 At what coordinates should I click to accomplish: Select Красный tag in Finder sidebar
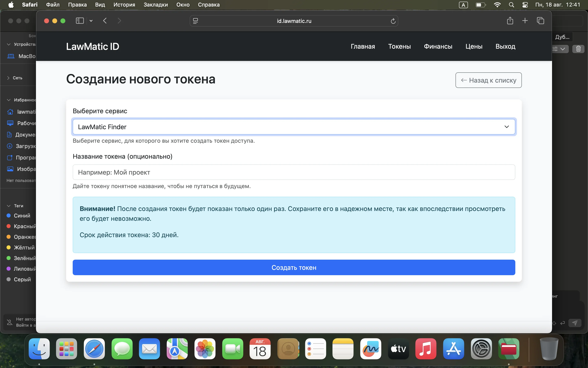click(x=21, y=226)
